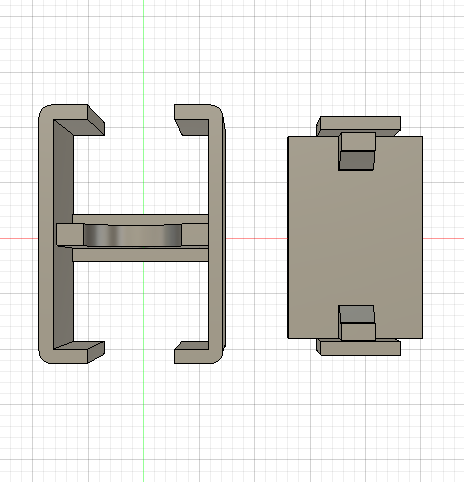The image size is (464, 482).
Task: Select the upper rail of the crossbar
Action: tap(140, 219)
